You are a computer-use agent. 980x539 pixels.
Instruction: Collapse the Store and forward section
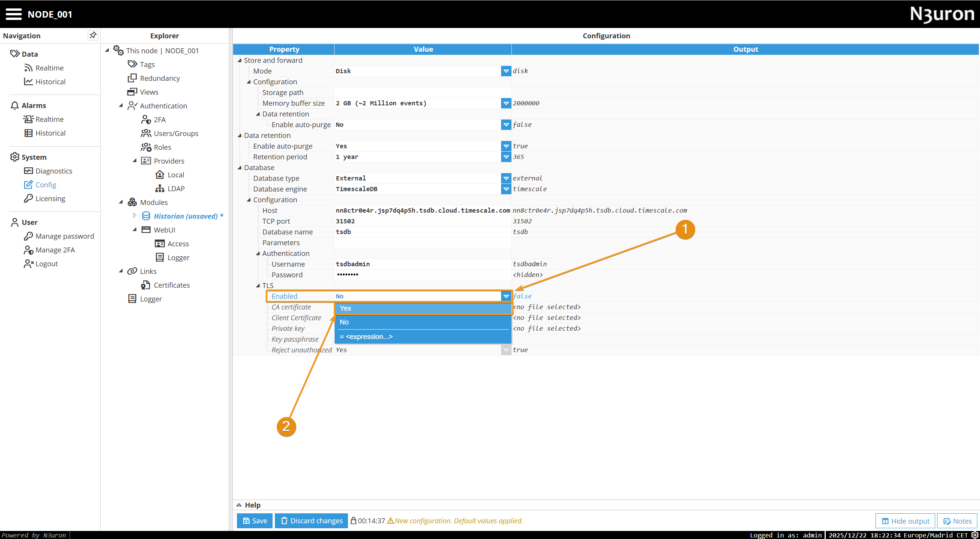240,60
